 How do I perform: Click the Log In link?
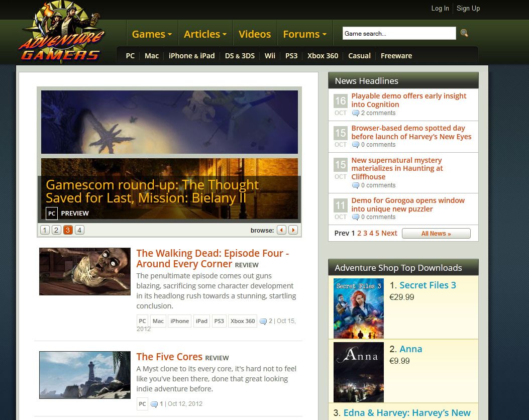[440, 8]
